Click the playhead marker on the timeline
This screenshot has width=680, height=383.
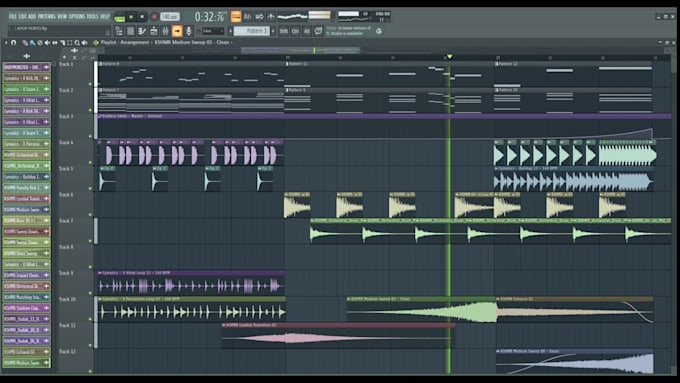(450, 56)
